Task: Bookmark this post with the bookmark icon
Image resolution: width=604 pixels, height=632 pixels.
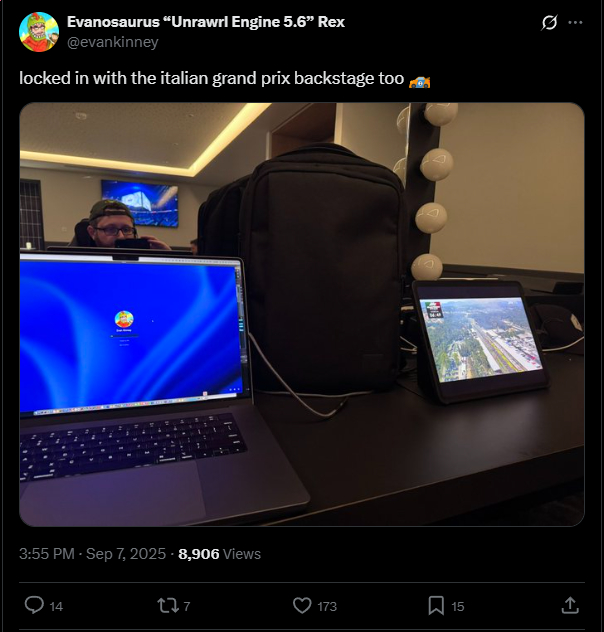Action: 436,605
